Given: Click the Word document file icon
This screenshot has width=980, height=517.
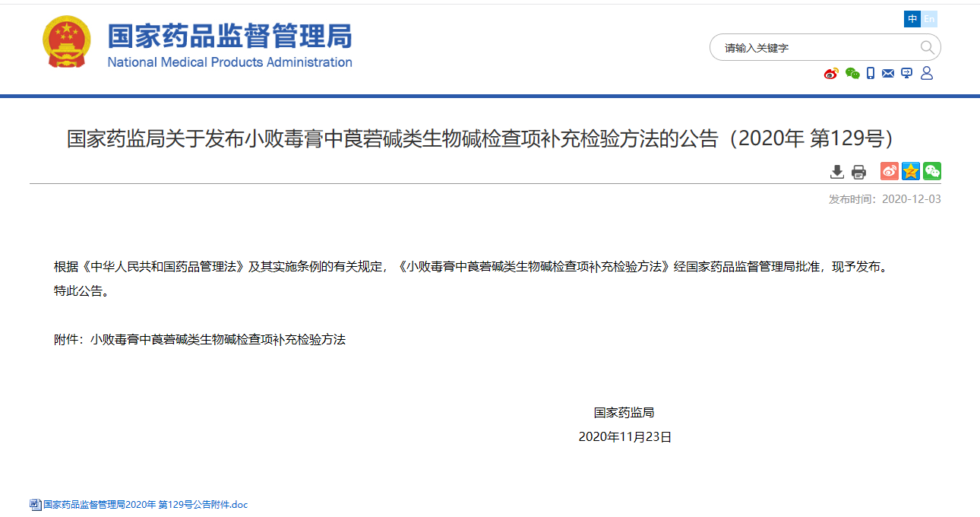Looking at the screenshot, I should tap(36, 505).
